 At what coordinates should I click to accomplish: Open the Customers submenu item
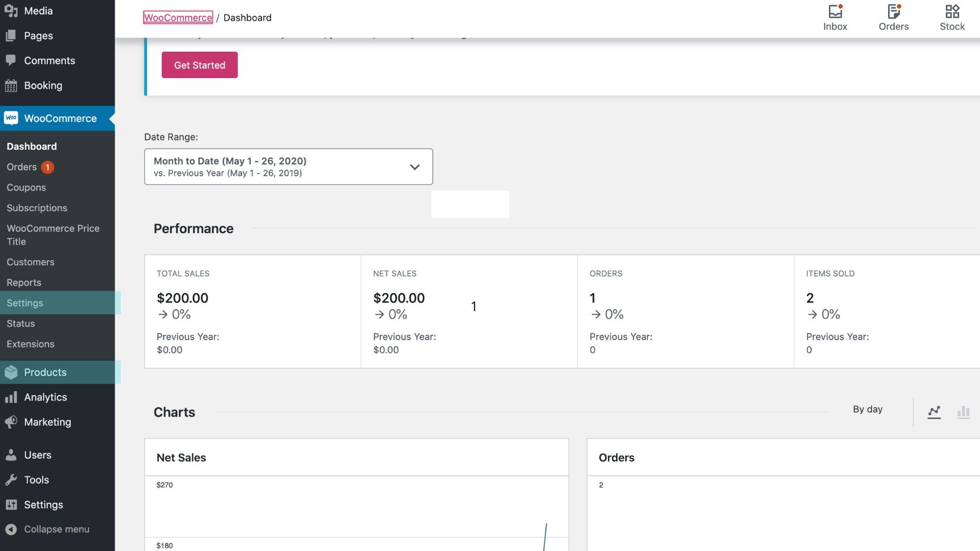[x=31, y=262]
